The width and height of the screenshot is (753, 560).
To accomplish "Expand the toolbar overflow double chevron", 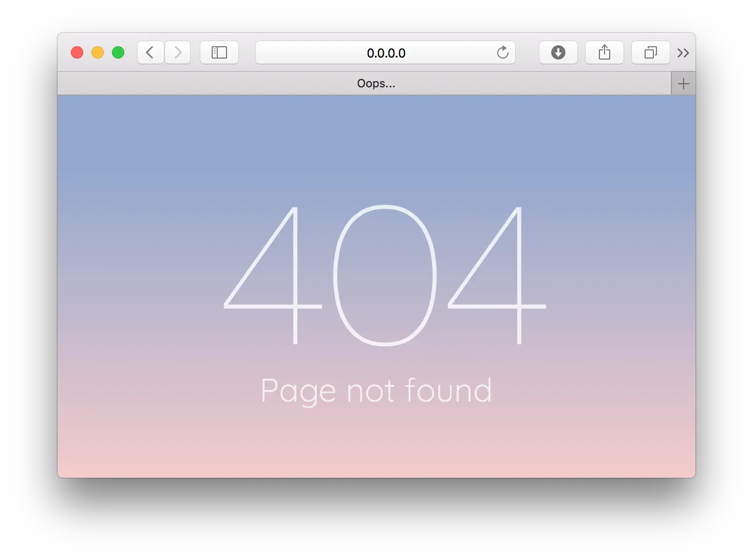I will coord(683,53).
